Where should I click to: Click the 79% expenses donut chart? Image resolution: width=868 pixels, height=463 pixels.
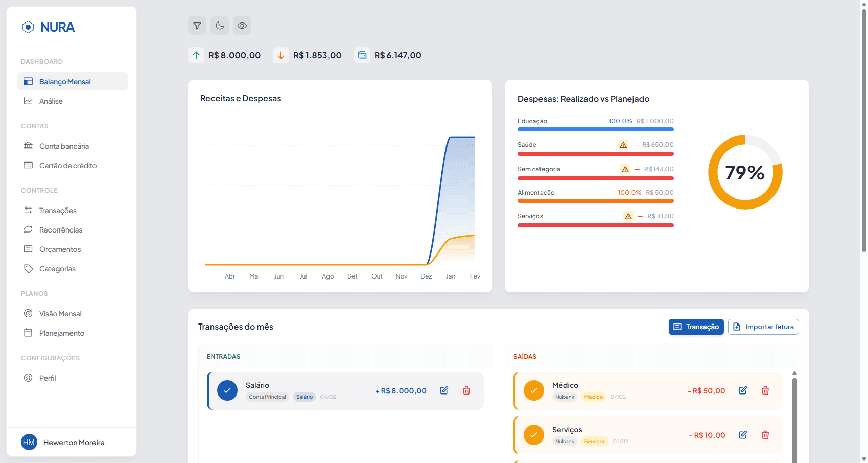745,173
